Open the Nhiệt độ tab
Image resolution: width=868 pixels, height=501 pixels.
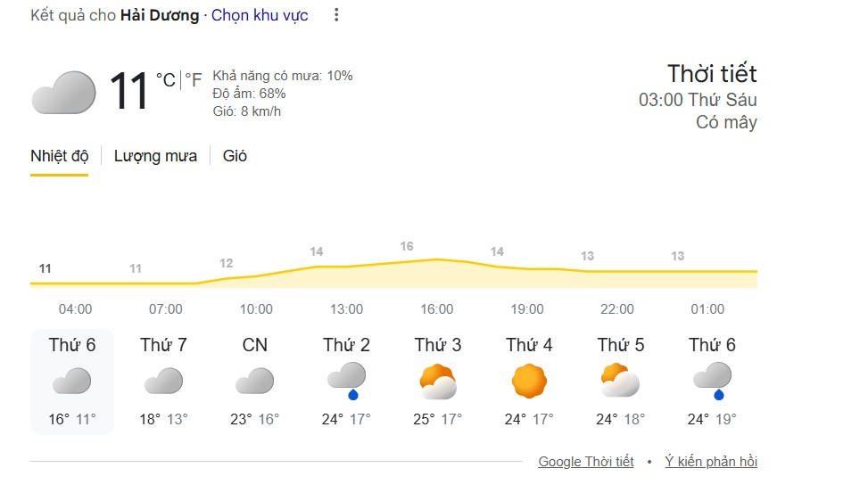pos(60,156)
